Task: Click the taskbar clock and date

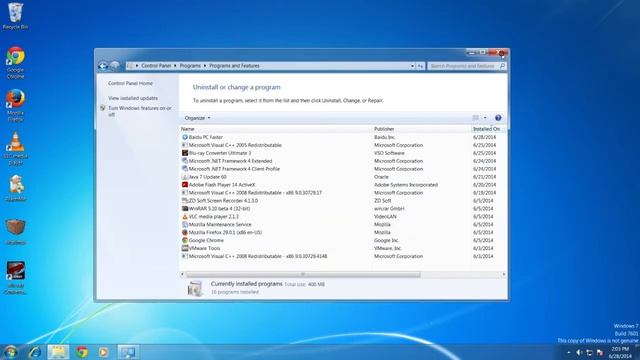Action: [x=620, y=353]
